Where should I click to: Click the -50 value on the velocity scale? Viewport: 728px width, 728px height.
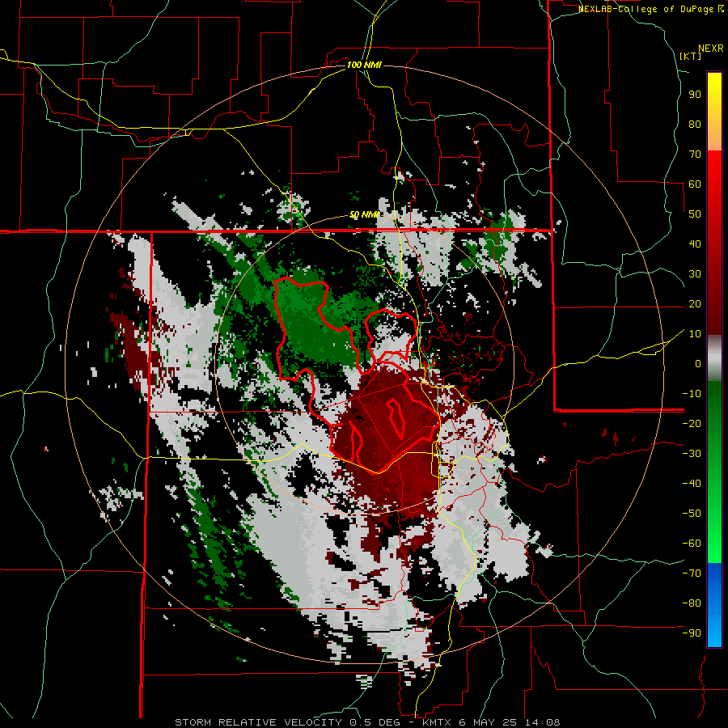[692, 514]
